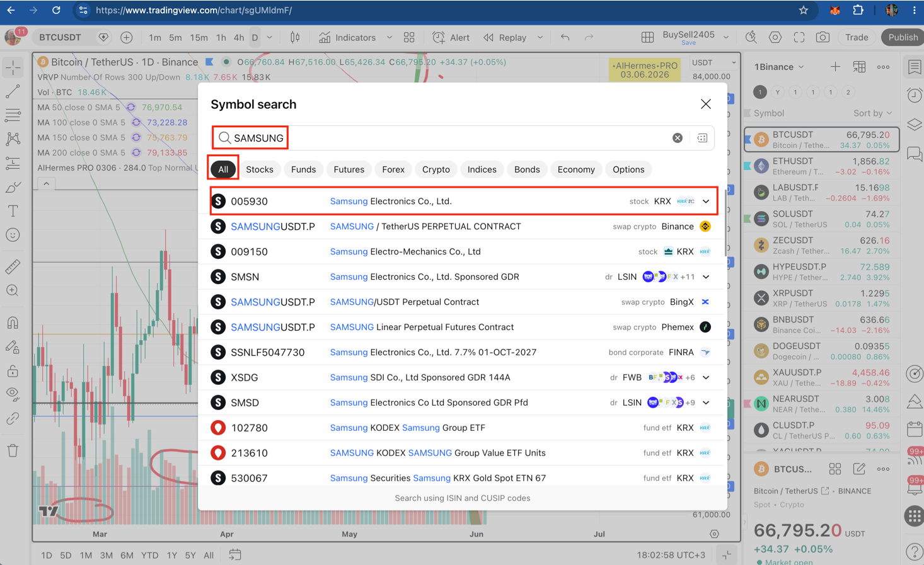Select the 4h timeframe
The image size is (924, 565).
239,38
